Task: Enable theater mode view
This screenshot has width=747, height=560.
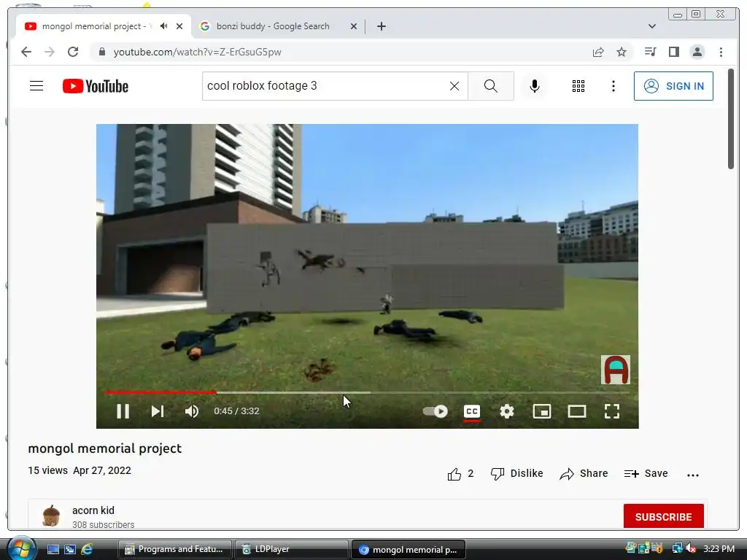Action: click(577, 411)
